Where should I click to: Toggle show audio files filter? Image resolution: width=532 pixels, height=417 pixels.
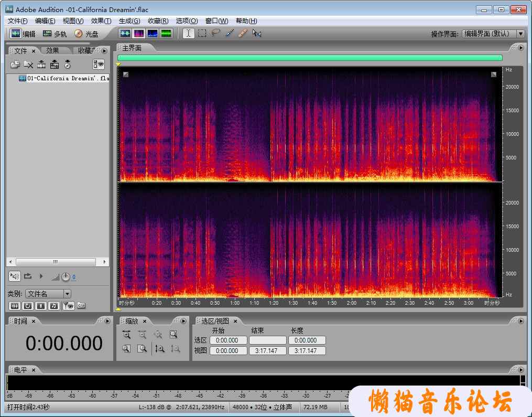(x=15, y=306)
